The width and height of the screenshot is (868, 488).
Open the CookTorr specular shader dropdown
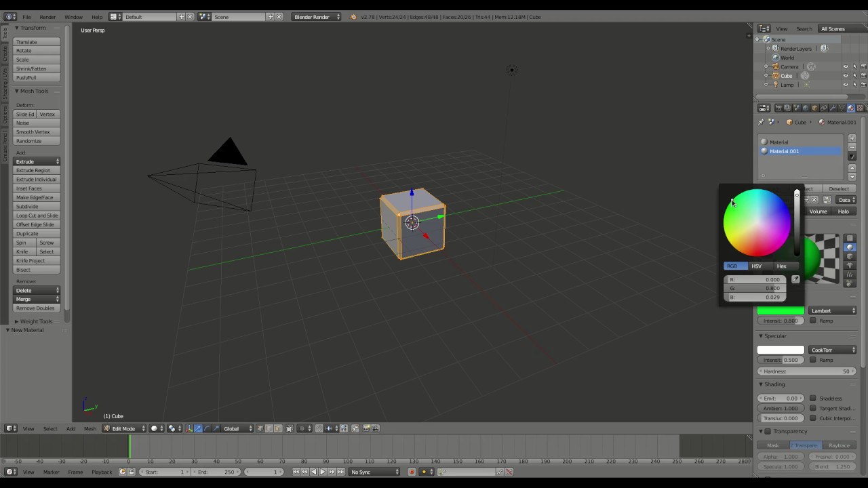coord(833,350)
